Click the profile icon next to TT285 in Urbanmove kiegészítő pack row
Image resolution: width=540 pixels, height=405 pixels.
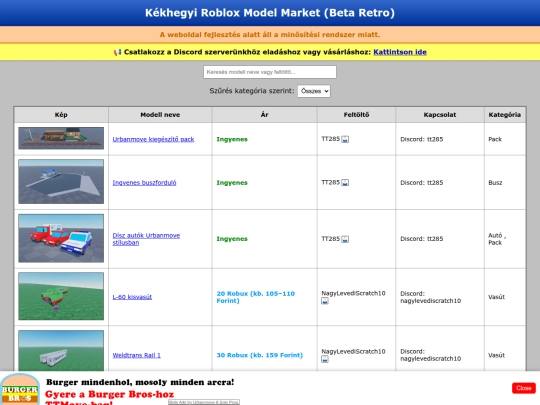click(x=345, y=139)
